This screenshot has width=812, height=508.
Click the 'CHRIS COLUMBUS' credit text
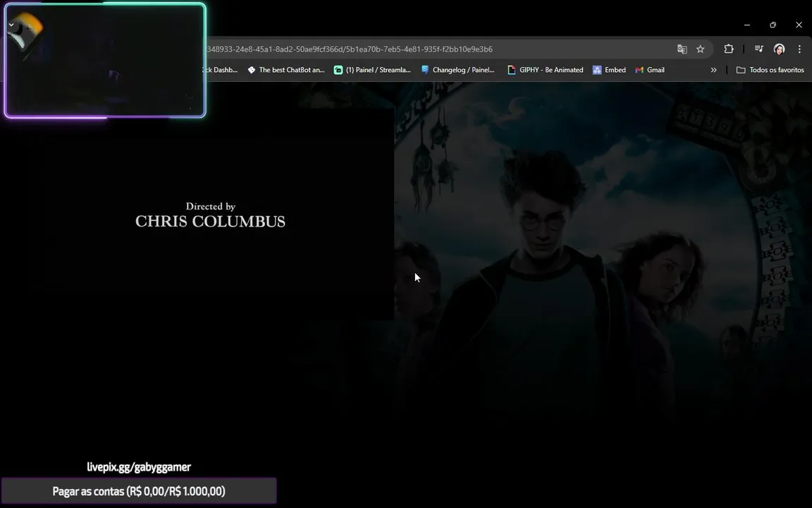click(210, 222)
